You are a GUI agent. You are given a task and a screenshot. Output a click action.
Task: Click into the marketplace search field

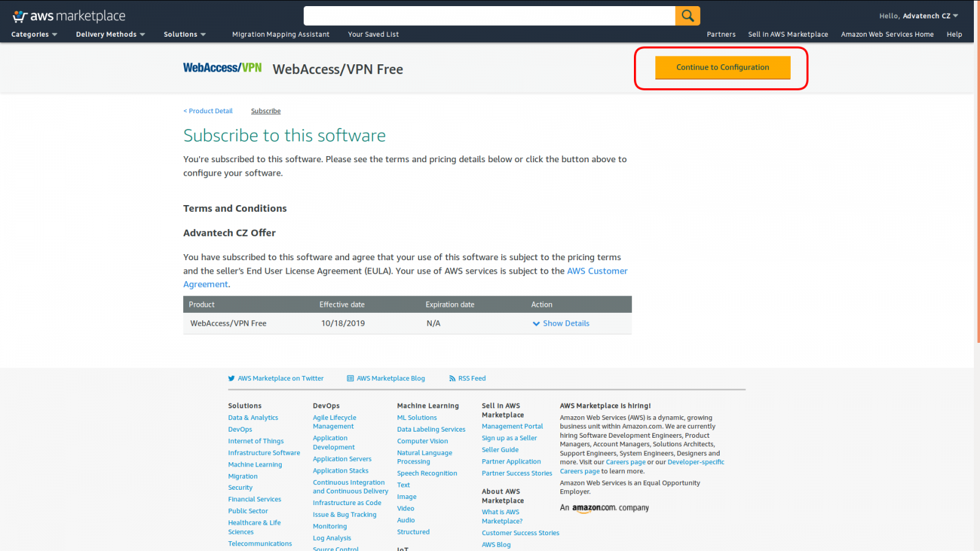point(489,16)
